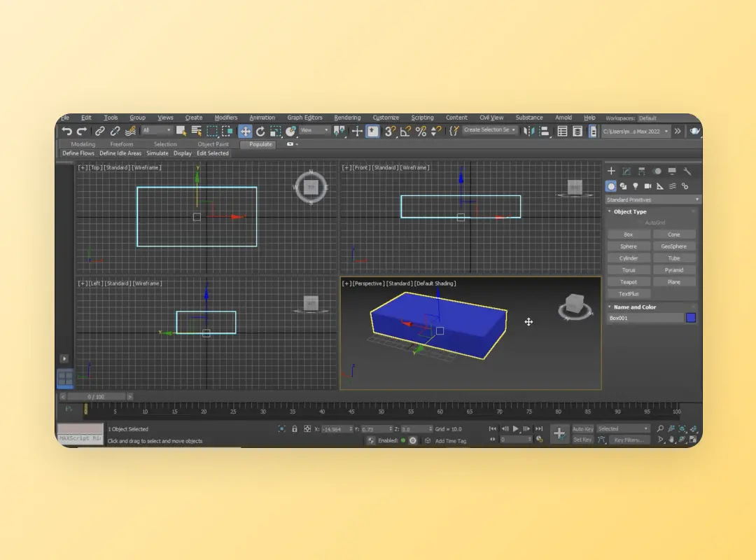The height and width of the screenshot is (560, 756).
Task: Switch to the Cameras category icon
Action: 647,186
